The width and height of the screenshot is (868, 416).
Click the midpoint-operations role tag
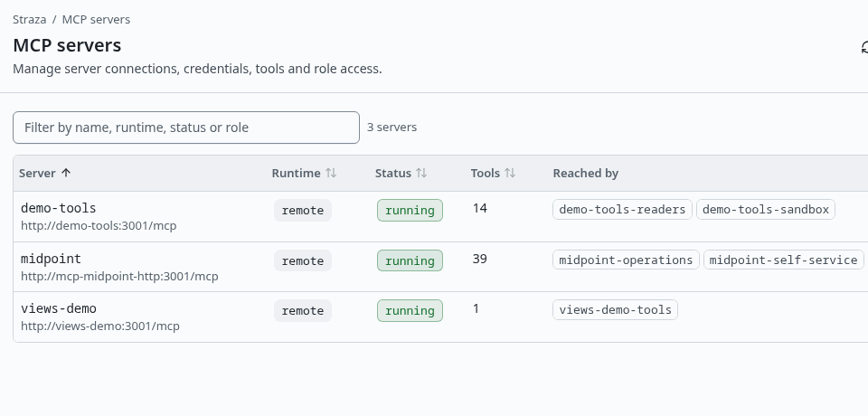[x=626, y=260]
